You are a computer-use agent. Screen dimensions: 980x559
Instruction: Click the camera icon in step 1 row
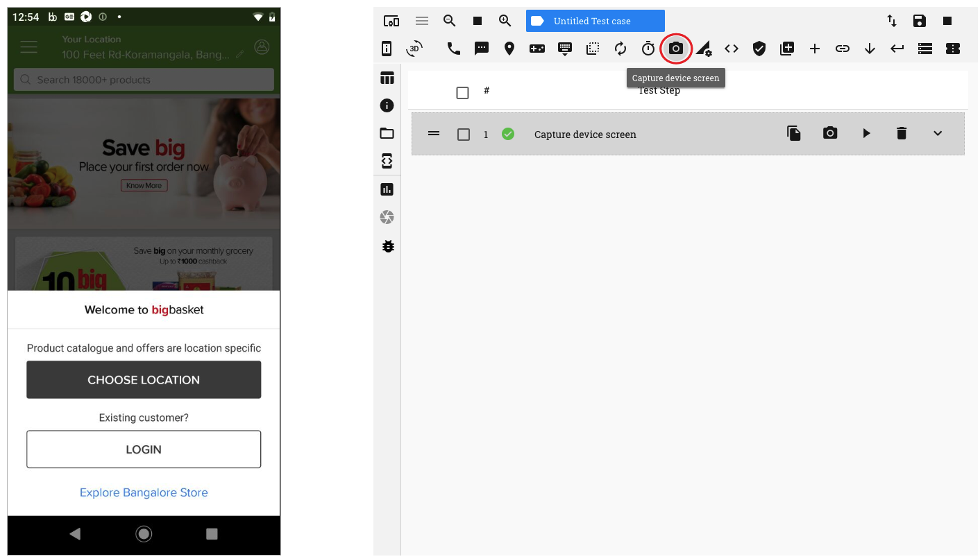[830, 133]
